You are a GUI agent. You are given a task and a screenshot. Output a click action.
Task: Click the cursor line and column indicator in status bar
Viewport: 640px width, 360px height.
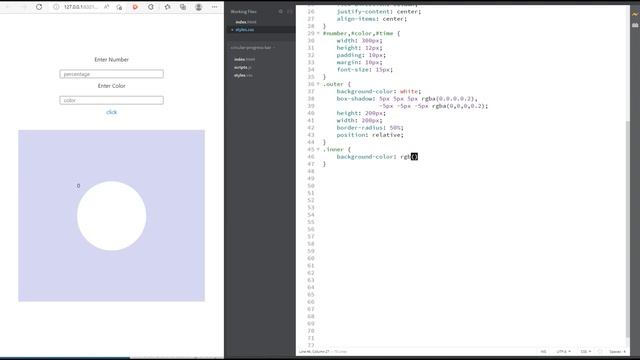click(x=314, y=351)
